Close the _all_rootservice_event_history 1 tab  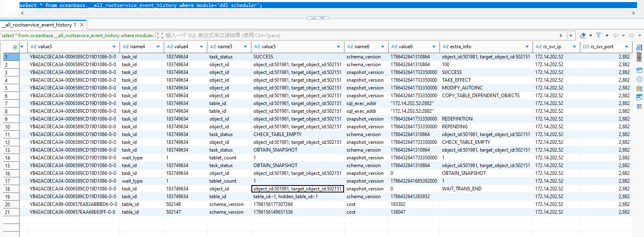pyautogui.click(x=82, y=25)
